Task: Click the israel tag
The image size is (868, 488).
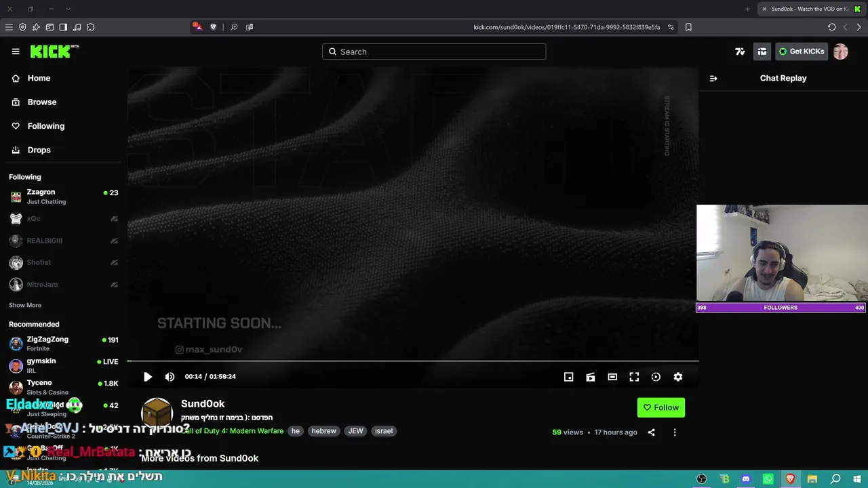Action: (384, 431)
